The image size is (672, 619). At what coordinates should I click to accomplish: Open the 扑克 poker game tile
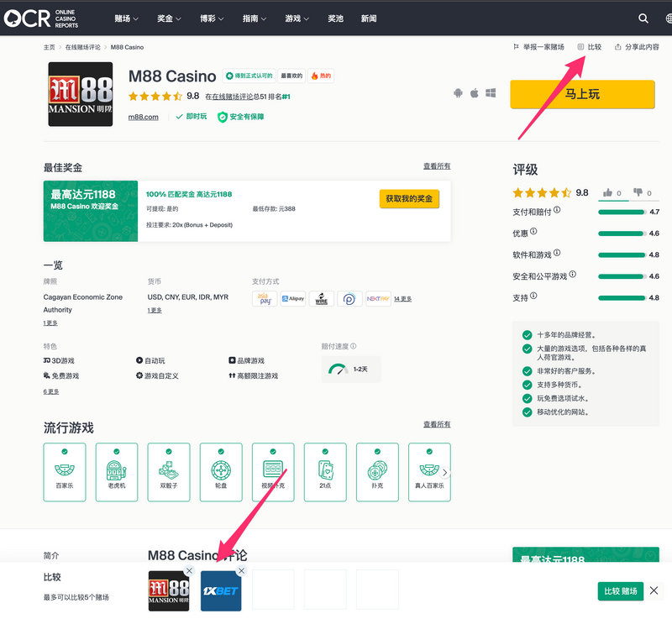pyautogui.click(x=377, y=472)
